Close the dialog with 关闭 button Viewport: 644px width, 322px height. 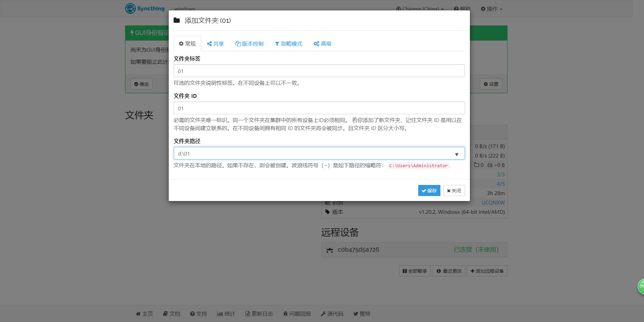coord(454,190)
